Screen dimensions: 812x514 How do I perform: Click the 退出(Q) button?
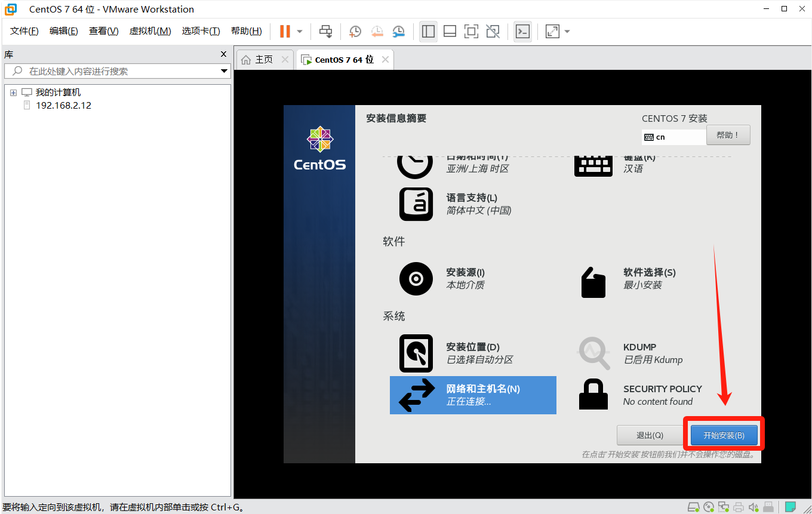click(649, 435)
